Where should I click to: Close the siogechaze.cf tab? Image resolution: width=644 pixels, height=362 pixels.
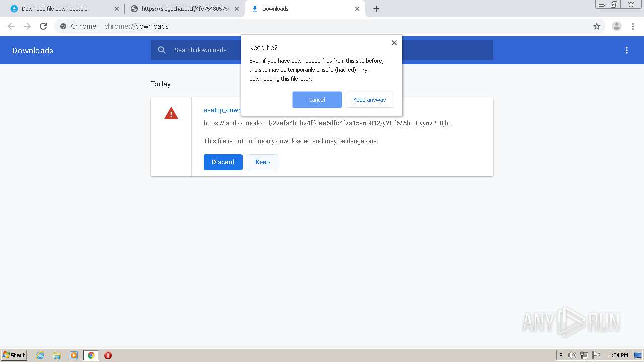[x=237, y=9]
